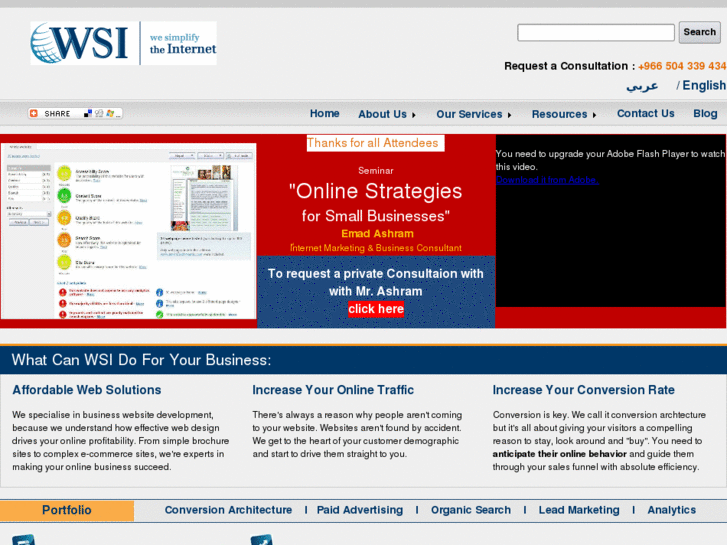Click the 'Request a Consultation' label
This screenshot has width=727, height=545.
click(569, 66)
